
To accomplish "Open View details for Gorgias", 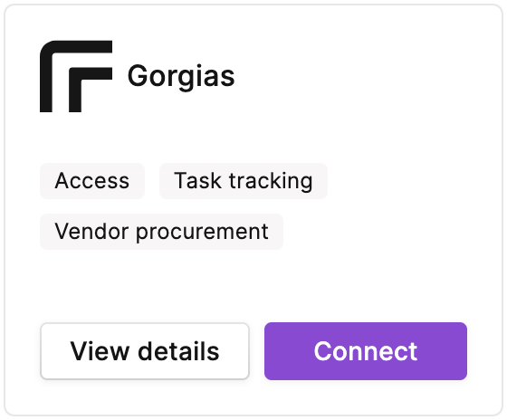I will [x=145, y=351].
